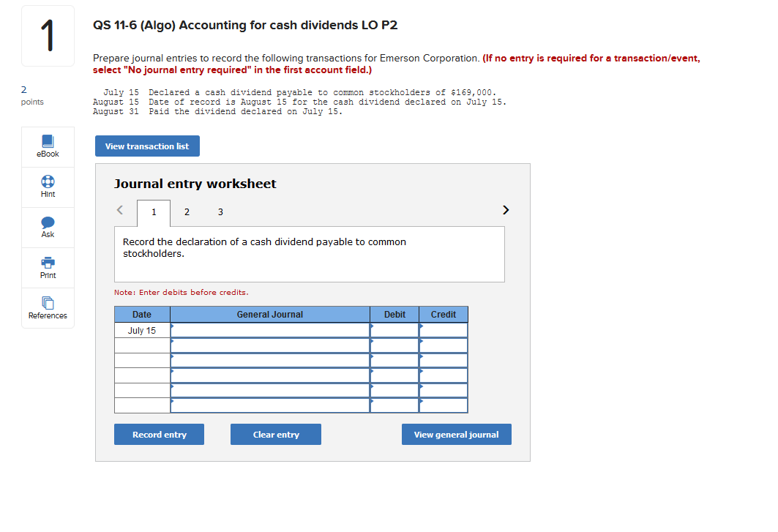
Task: Open the References panel
Action: click(47, 308)
